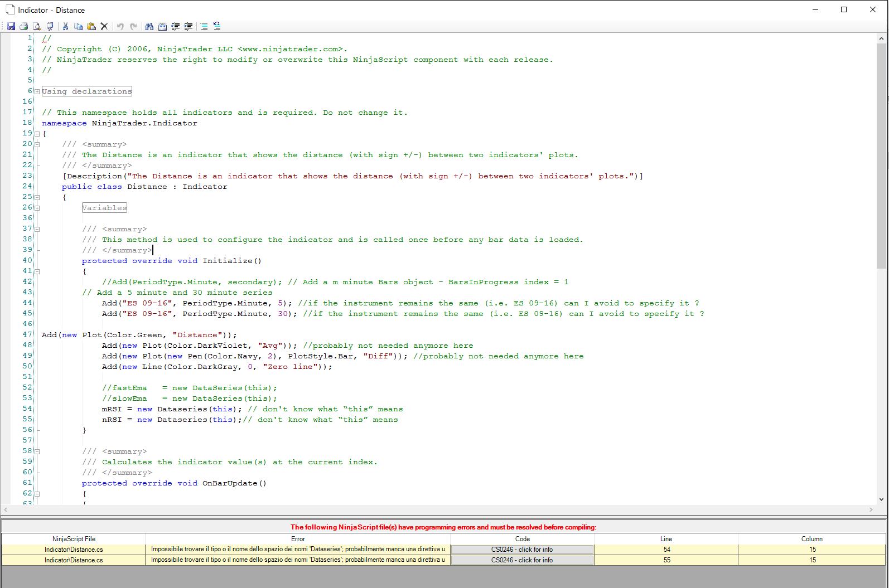The height and width of the screenshot is (588, 889).
Task: Collapse the Initialize method body at line 41
Action: pos(37,271)
